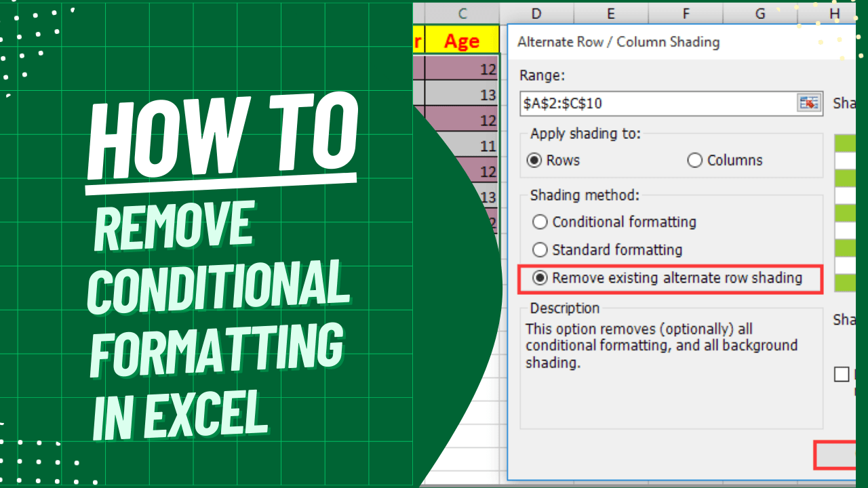Select column G header
The height and width of the screenshot is (488, 868).
(x=759, y=14)
